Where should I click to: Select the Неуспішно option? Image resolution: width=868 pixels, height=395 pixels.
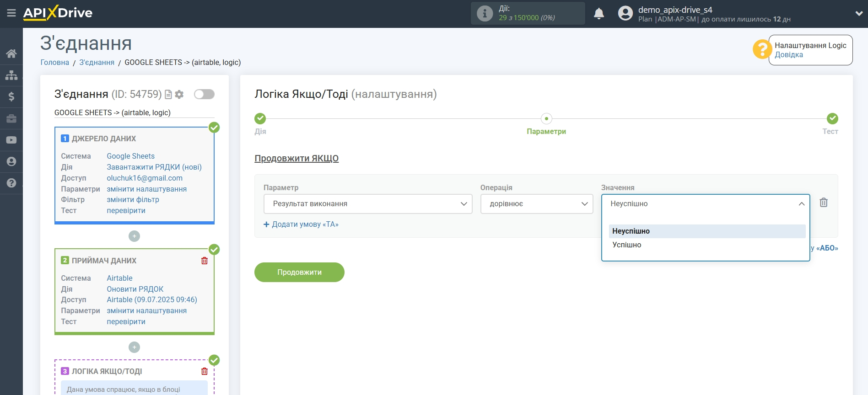point(707,231)
